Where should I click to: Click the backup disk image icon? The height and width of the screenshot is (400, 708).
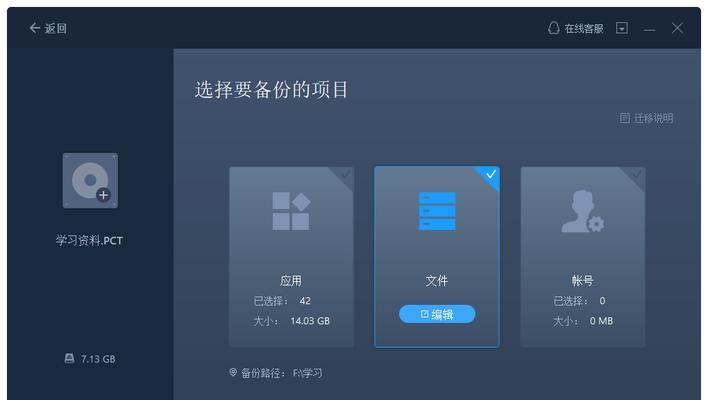pyautogui.click(x=90, y=181)
